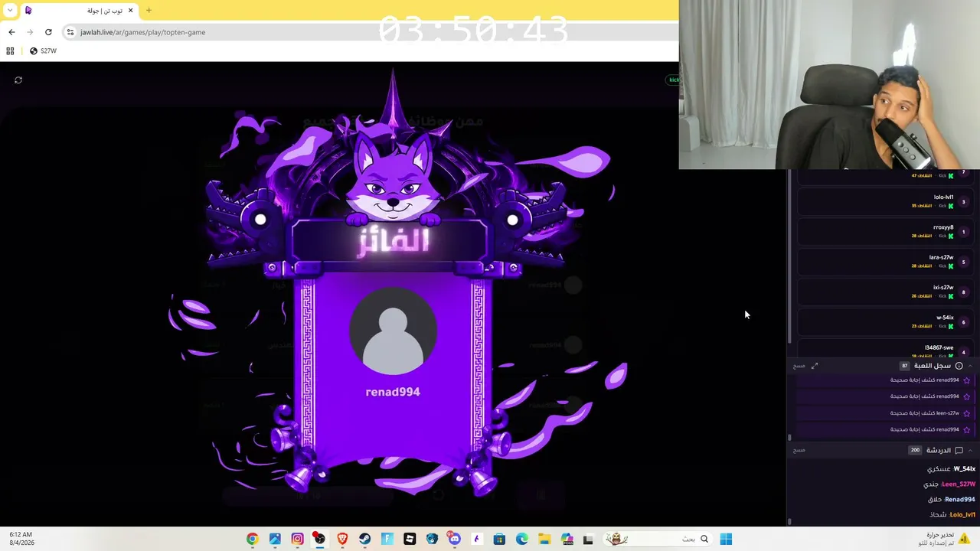Select the rroxyy8 player row

885,232
